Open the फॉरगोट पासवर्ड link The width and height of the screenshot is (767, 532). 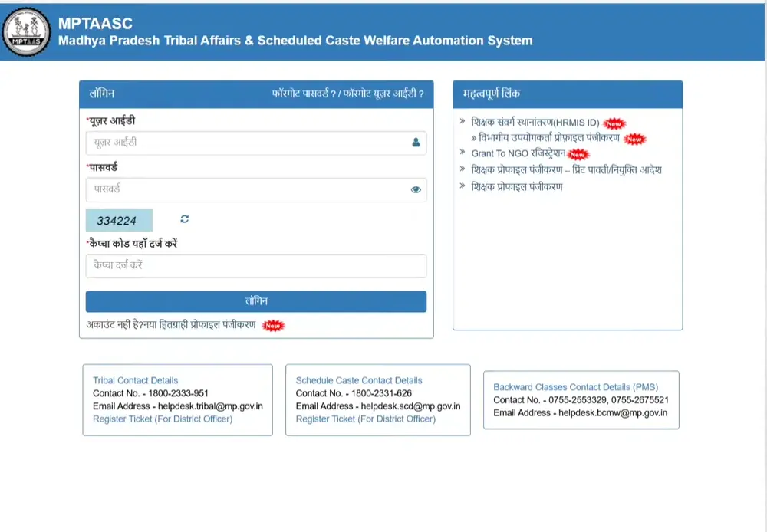pos(304,94)
